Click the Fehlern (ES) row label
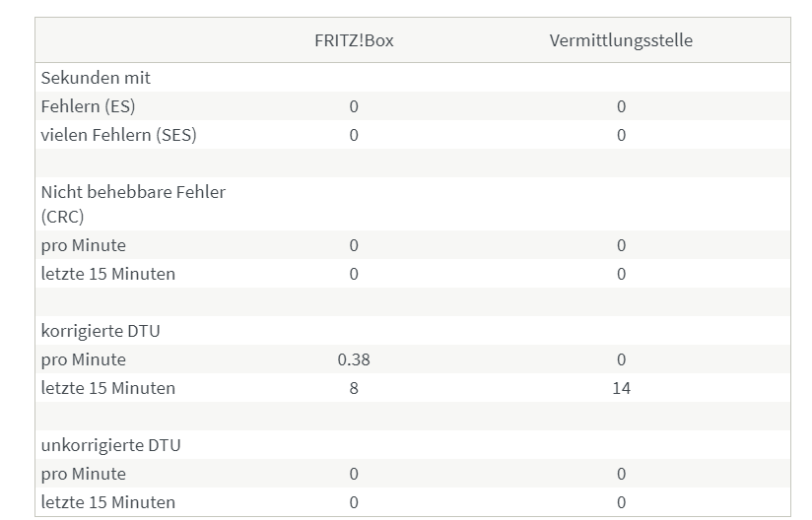Viewport: 812px width, 520px height. [x=88, y=106]
